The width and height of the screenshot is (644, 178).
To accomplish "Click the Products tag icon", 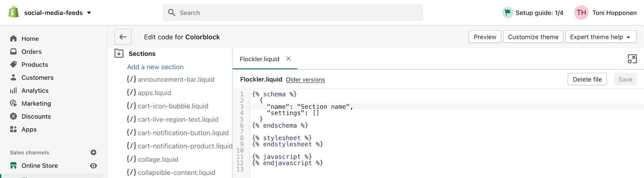I will coord(14,64).
